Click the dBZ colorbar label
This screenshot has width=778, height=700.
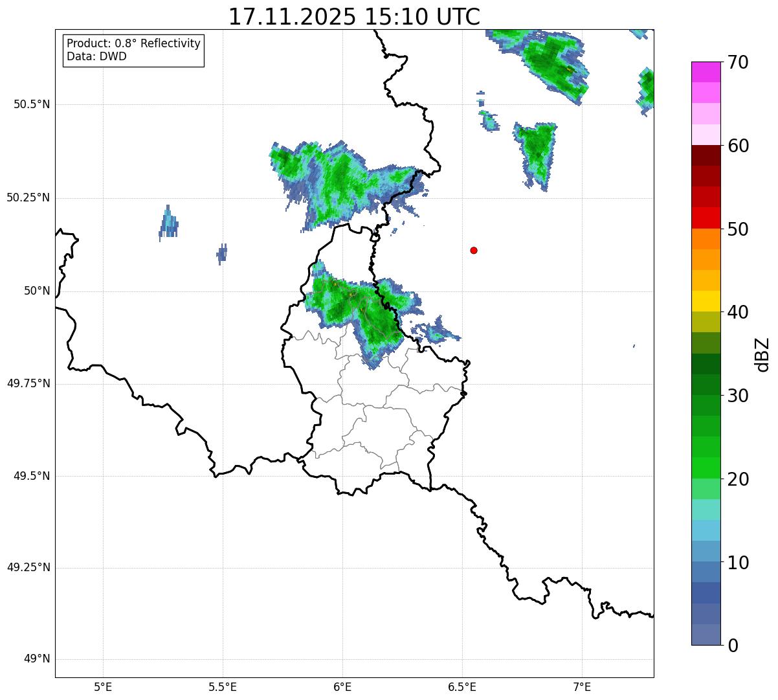(762, 354)
